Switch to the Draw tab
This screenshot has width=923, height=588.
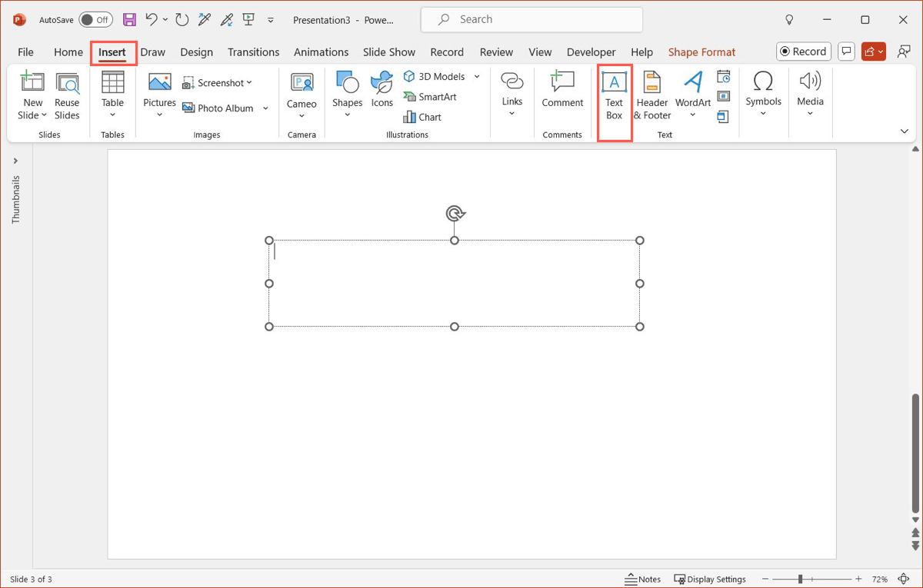(x=153, y=52)
